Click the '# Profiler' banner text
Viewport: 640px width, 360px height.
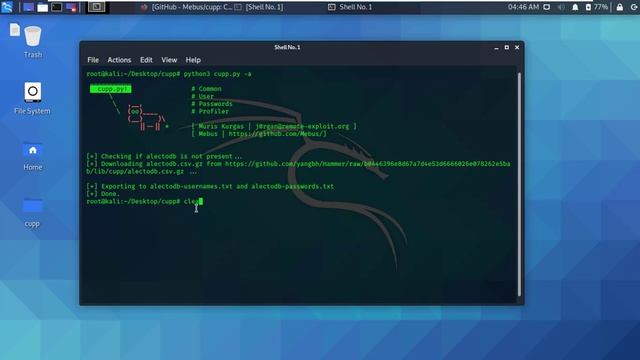point(210,111)
